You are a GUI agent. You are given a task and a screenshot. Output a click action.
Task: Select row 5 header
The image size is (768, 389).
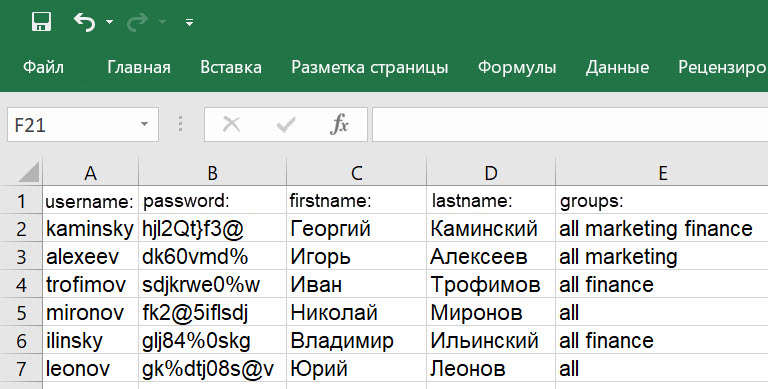click(21, 313)
